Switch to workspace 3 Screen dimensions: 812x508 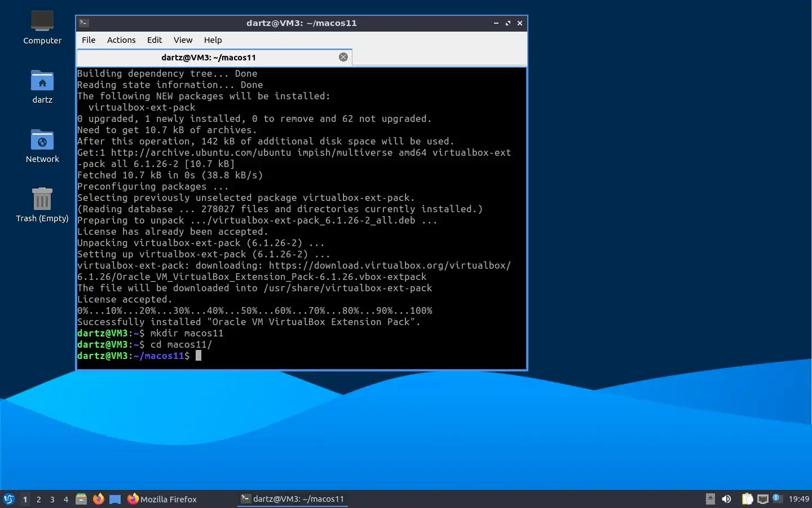click(x=52, y=499)
